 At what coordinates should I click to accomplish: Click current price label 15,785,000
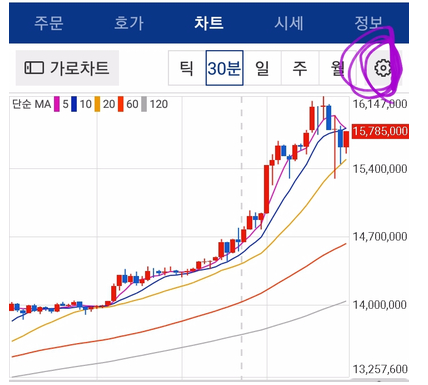pyautogui.click(x=380, y=131)
